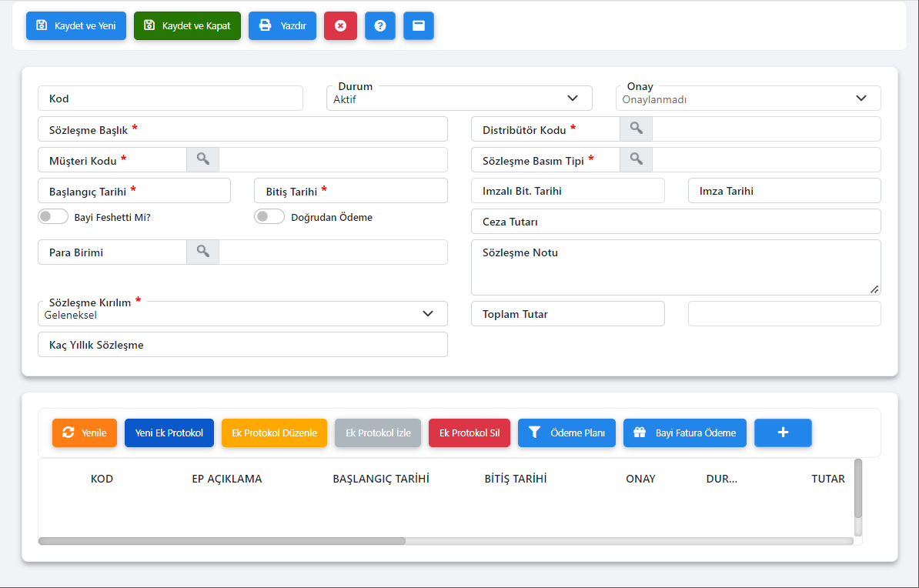Expand the Sözleşme Kırılım dropdown
The width and height of the screenshot is (919, 588).
coord(428,314)
